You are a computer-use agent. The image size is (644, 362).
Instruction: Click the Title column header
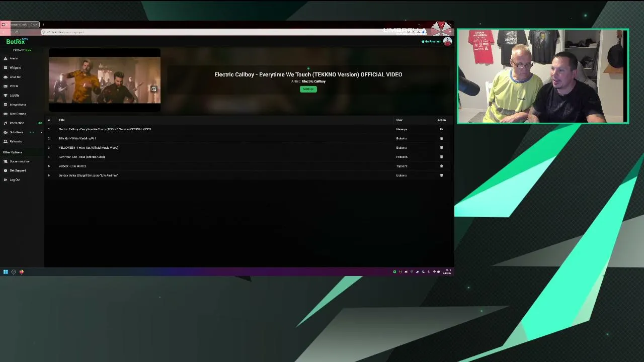tap(61, 120)
